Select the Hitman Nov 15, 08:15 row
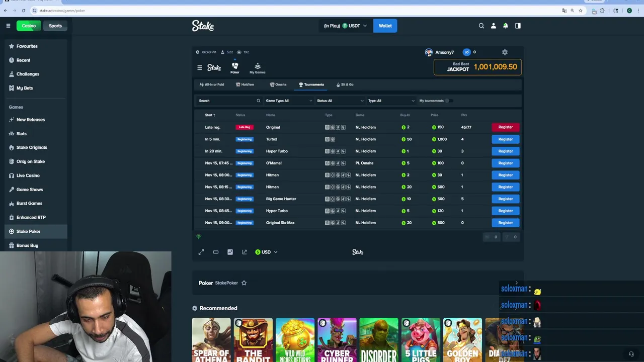 (x=358, y=187)
